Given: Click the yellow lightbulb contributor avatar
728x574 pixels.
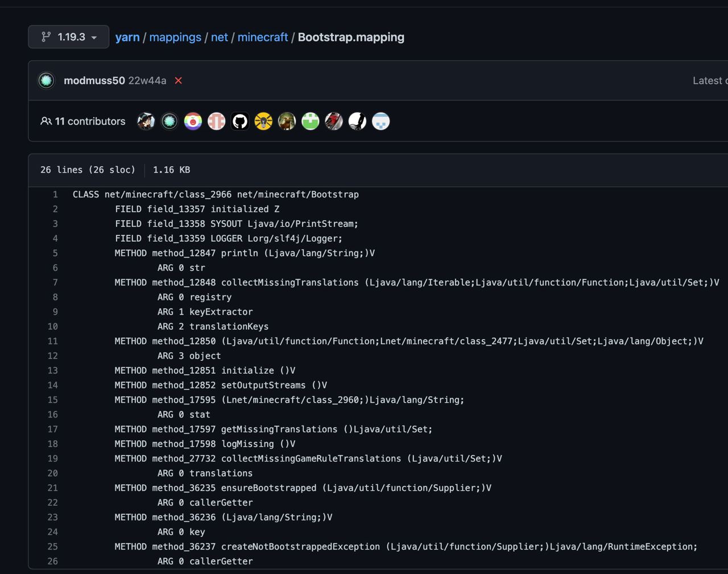Looking at the screenshot, I should coord(263,121).
